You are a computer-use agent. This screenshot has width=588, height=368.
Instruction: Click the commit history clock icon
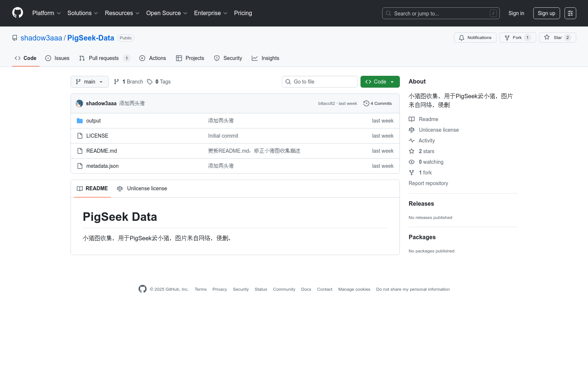[366, 103]
